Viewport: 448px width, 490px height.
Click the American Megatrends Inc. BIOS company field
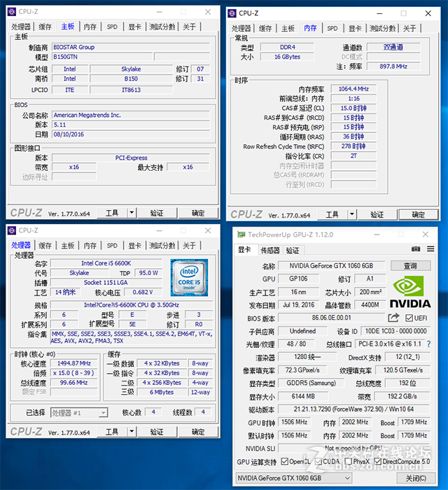(131, 115)
